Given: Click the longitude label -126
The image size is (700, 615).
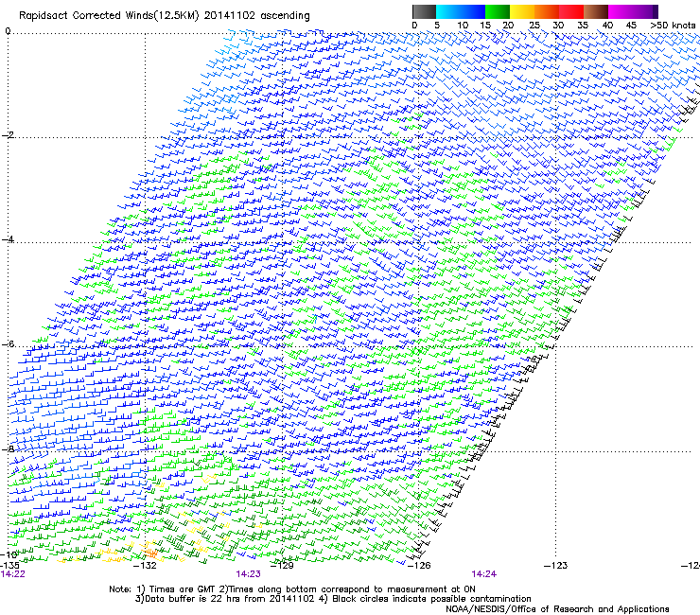Looking at the screenshot, I should (419, 566).
